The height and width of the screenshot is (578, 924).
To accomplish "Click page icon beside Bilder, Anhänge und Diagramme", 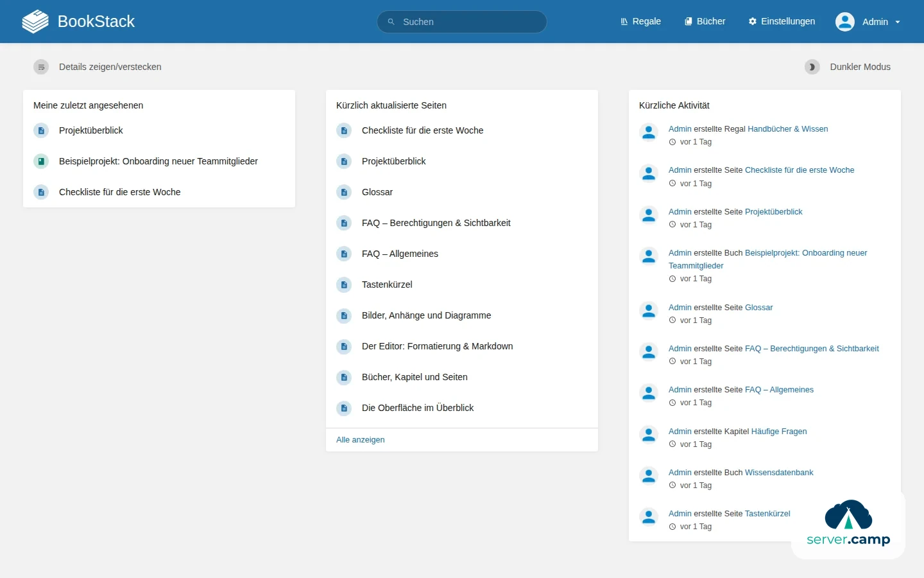I will (x=344, y=315).
